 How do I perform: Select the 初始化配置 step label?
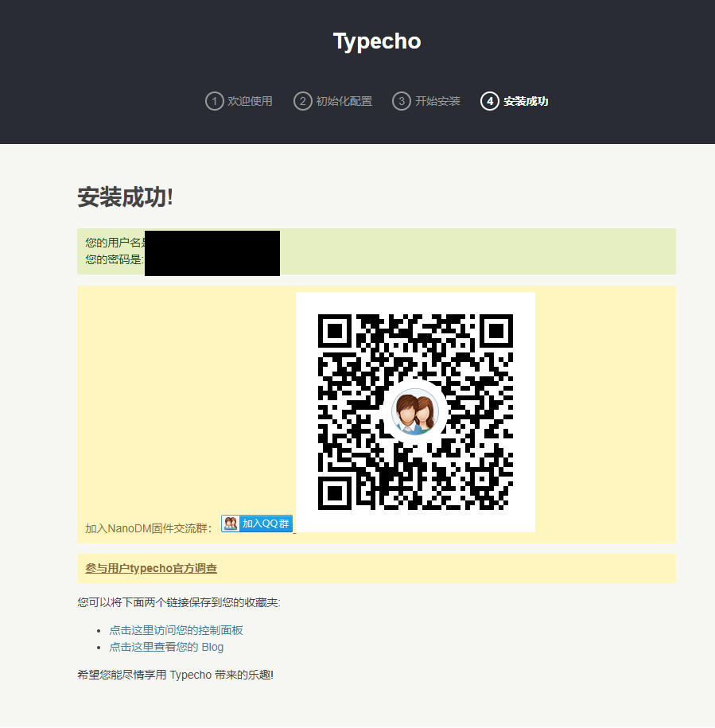coord(344,101)
